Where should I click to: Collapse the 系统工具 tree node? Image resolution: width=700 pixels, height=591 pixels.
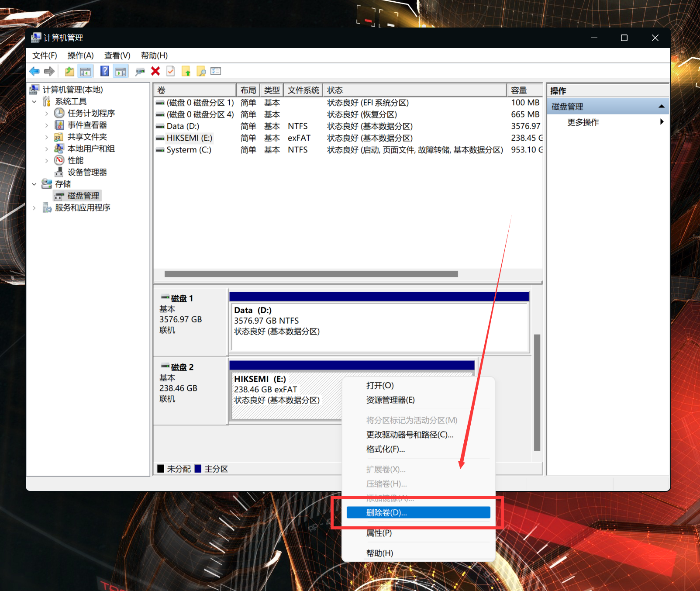34,102
